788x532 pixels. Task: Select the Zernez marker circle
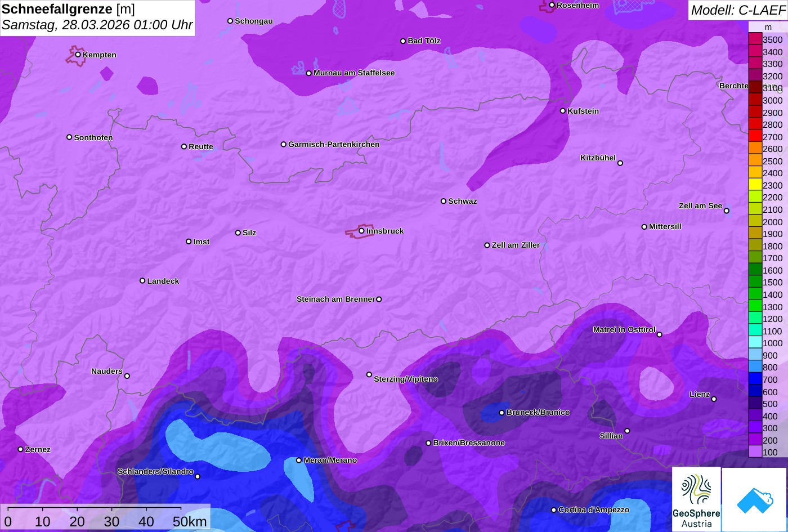tap(21, 449)
